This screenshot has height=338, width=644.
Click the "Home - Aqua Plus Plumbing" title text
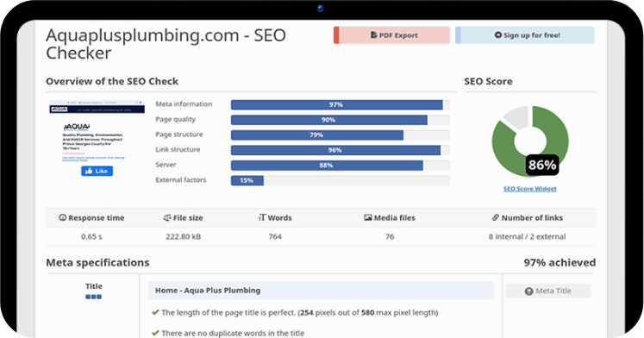(x=208, y=291)
